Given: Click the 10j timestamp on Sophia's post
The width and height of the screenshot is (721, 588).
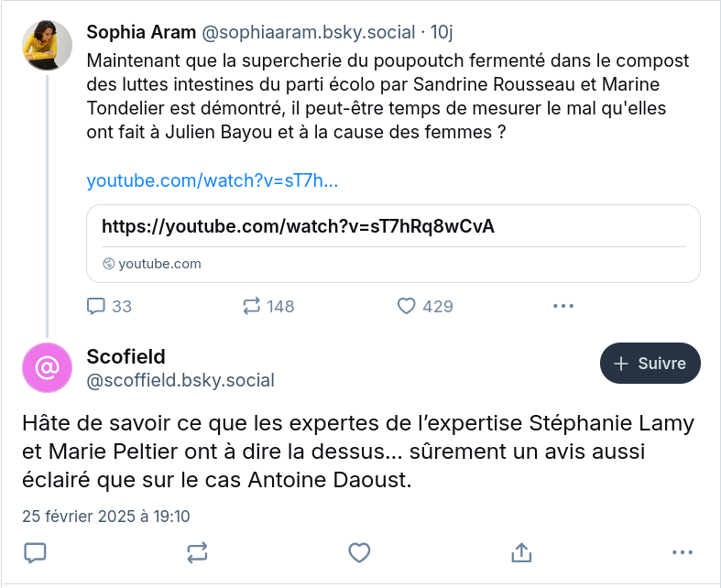Looking at the screenshot, I should click(x=442, y=33).
